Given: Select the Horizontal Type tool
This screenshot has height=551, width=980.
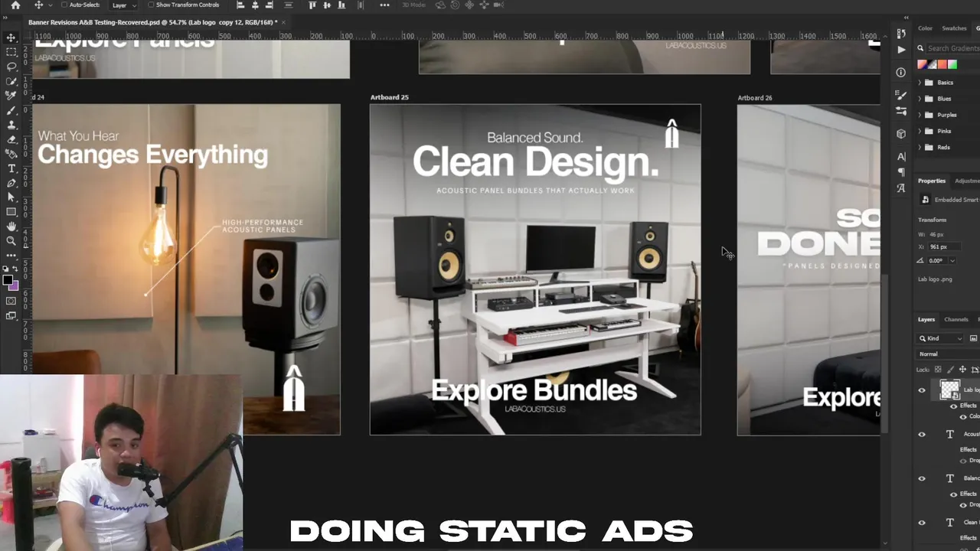Looking at the screenshot, I should [11, 168].
